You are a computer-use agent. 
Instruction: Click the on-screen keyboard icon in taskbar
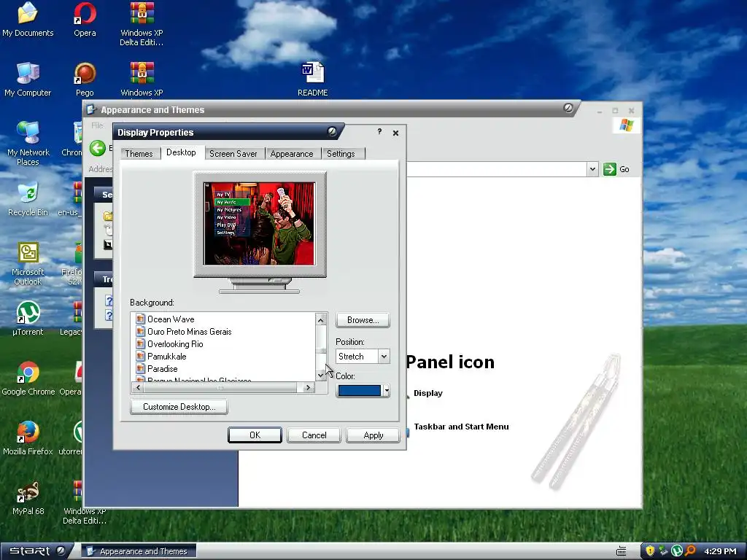click(621, 551)
